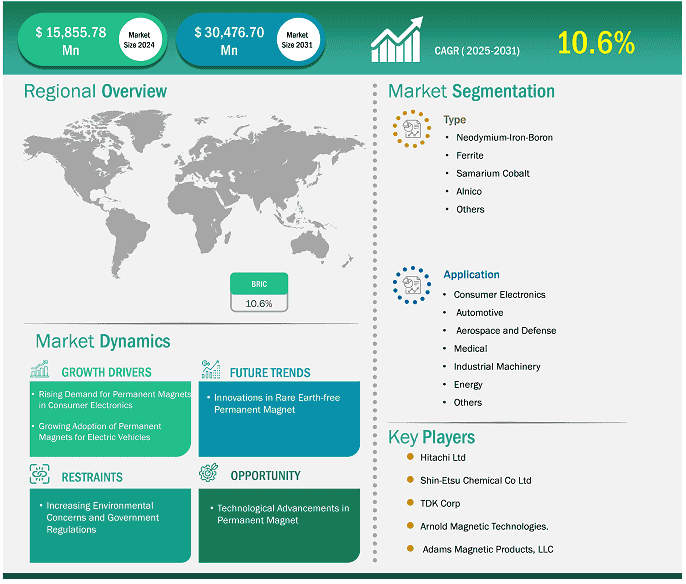This screenshot has height=584, width=686.
Task: Click Technological Advancements in Permanent Magnet text
Action: click(283, 514)
